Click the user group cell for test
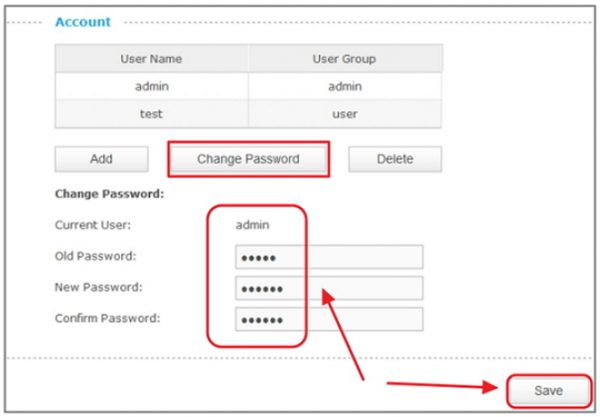Image resolution: width=600 pixels, height=417 pixels. 344,115
